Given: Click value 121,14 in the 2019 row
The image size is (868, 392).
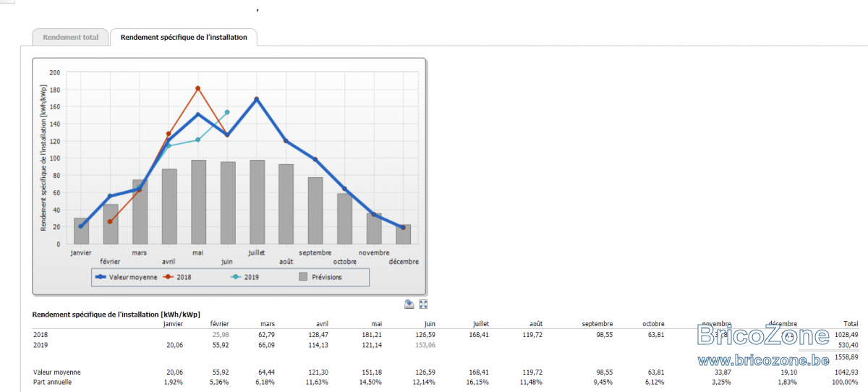Looking at the screenshot, I should (372, 345).
